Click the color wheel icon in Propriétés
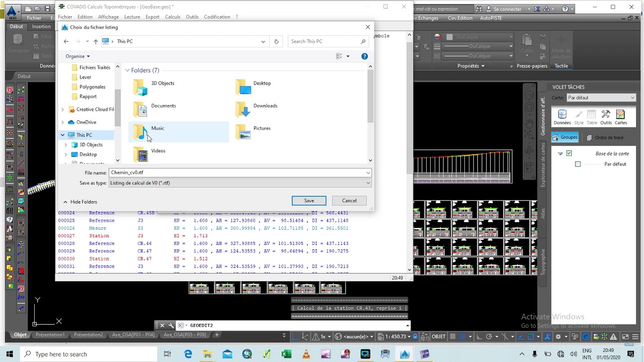644x362 pixels. click(x=437, y=37)
